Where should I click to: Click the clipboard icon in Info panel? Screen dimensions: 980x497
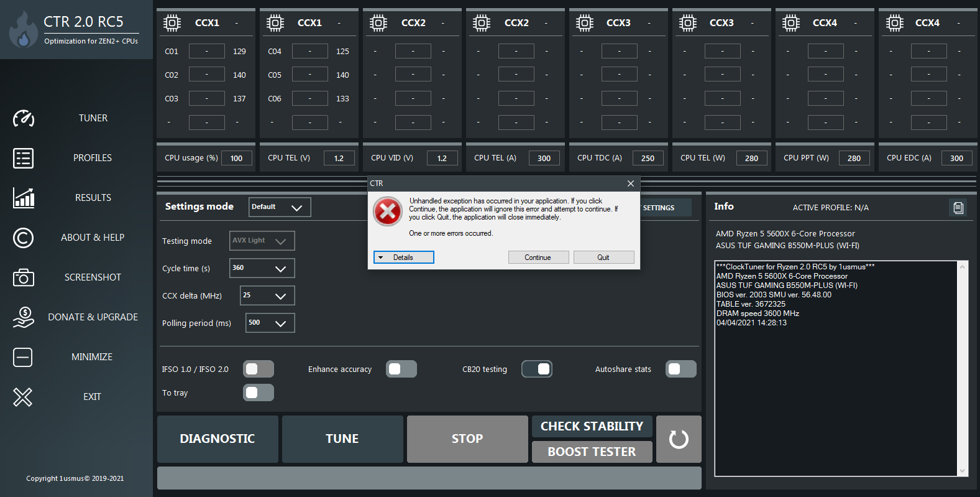(x=958, y=208)
